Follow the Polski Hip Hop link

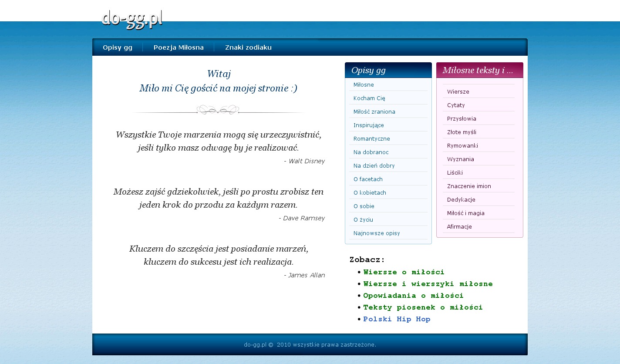pos(397,319)
